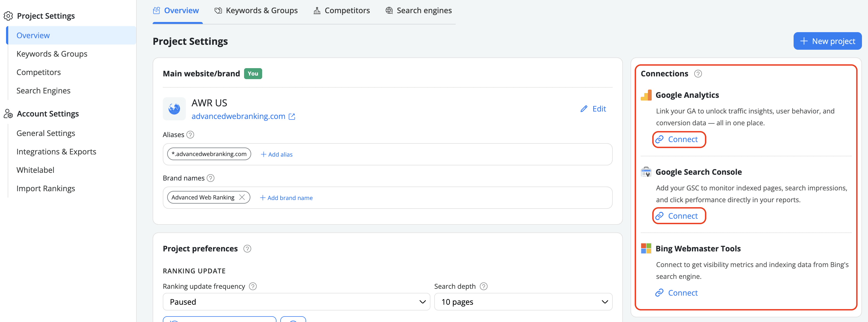Open Competitors in the sidebar

(x=39, y=73)
